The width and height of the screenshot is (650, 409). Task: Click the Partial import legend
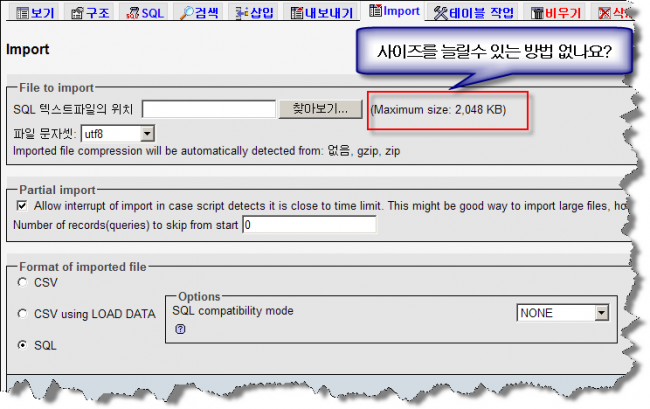coord(58,190)
